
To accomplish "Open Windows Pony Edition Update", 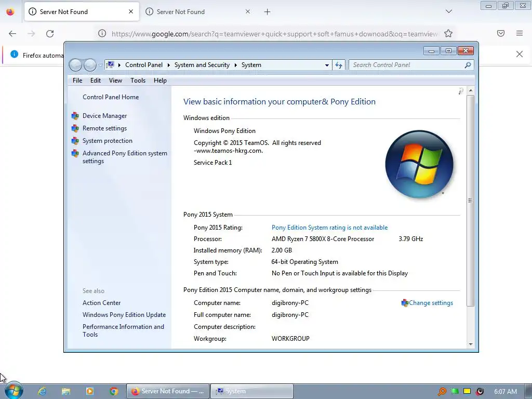I will tap(124, 314).
